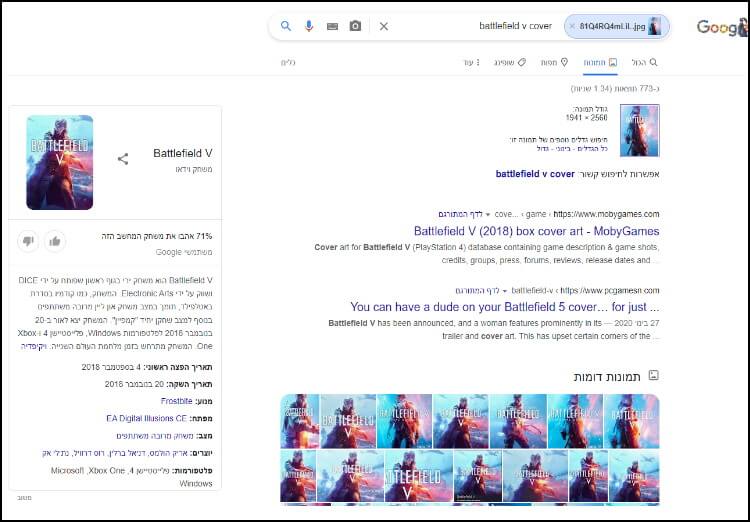
Task: Open the MobyGames box cover art result
Action: point(536,231)
